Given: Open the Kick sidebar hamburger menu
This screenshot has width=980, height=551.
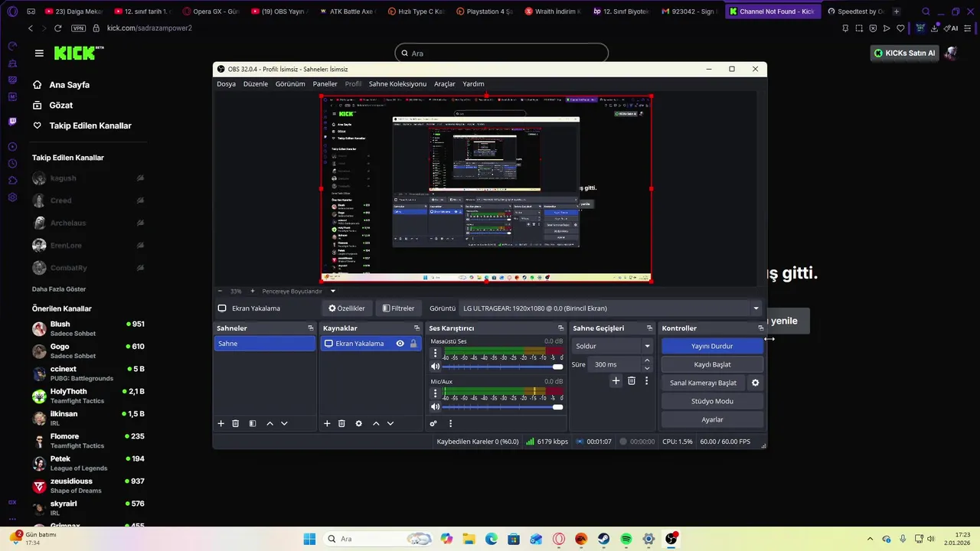Looking at the screenshot, I should pos(39,53).
